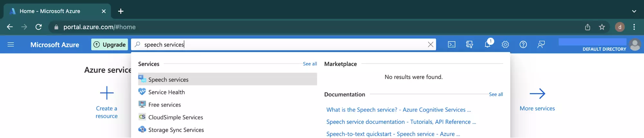Clear the search box with the X

coord(430,45)
